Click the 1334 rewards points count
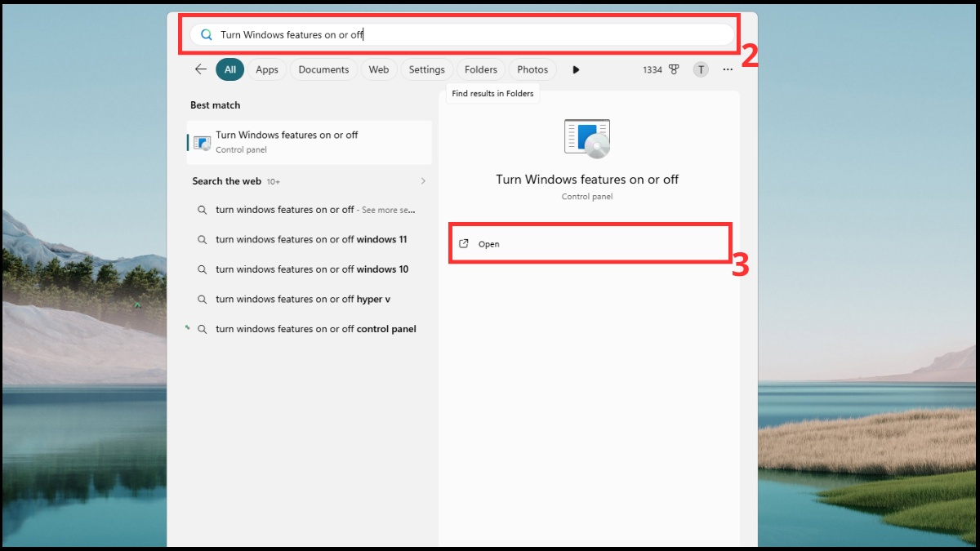 coord(652,70)
